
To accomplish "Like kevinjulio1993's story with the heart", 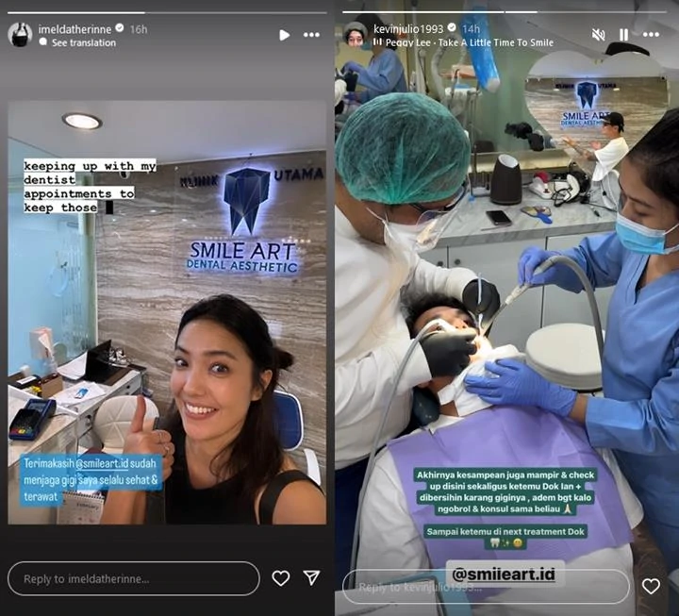I will click(651, 586).
